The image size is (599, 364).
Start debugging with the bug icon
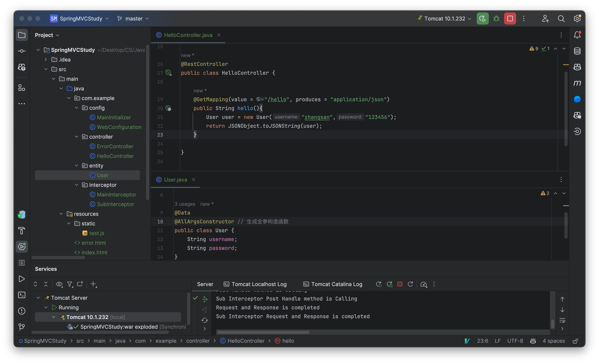[x=496, y=18]
